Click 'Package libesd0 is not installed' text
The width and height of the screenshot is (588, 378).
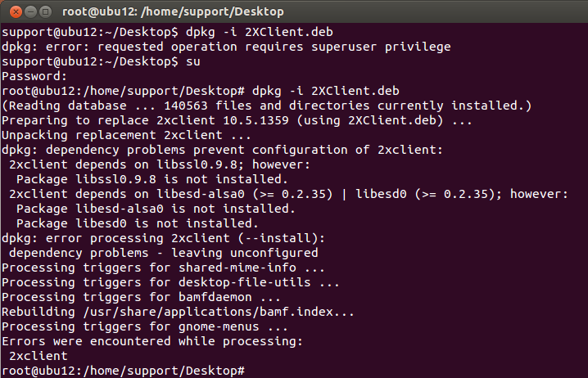tap(138, 223)
